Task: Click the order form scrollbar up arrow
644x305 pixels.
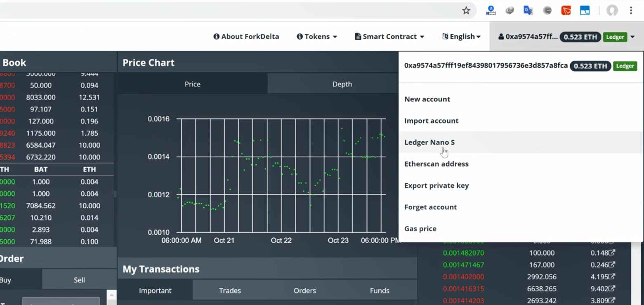Action: [111, 295]
